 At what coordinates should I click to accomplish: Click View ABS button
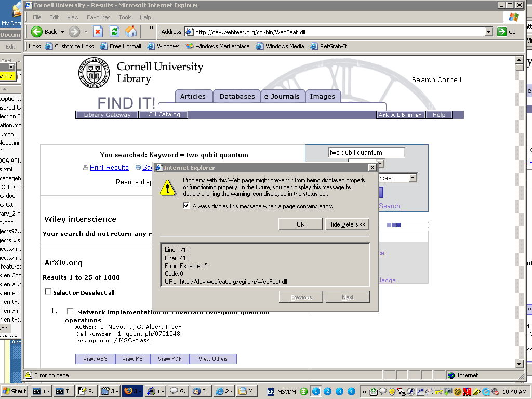pos(96,358)
